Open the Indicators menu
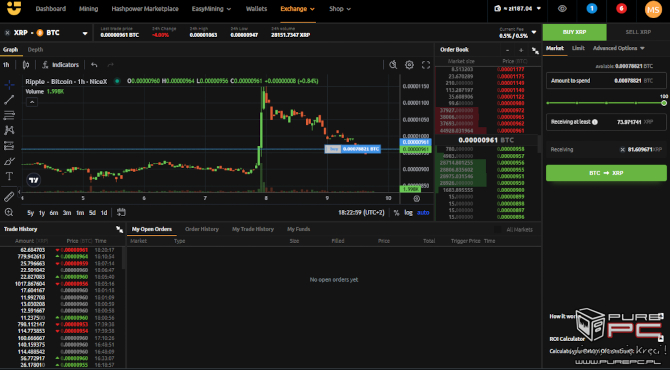This screenshot has width=670, height=370. pos(61,65)
